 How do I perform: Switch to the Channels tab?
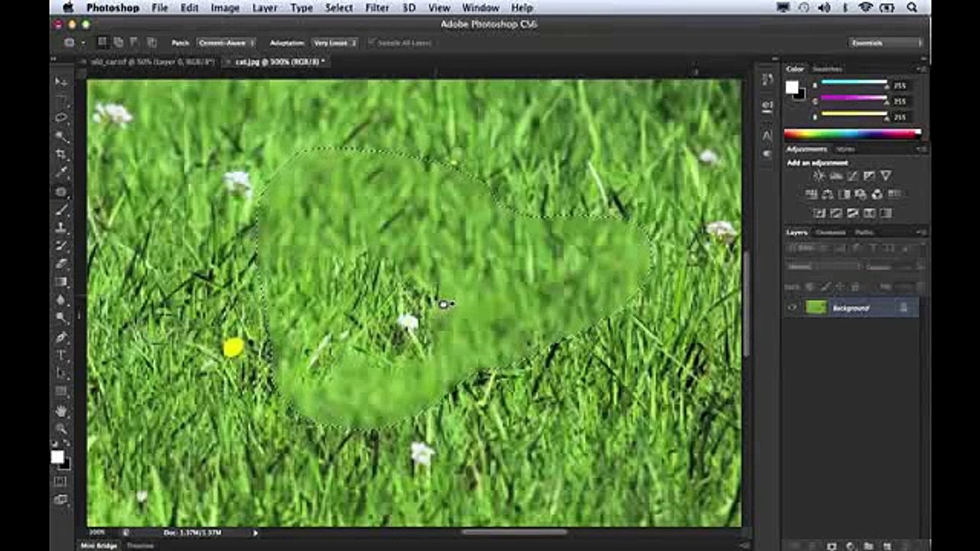coord(831,232)
